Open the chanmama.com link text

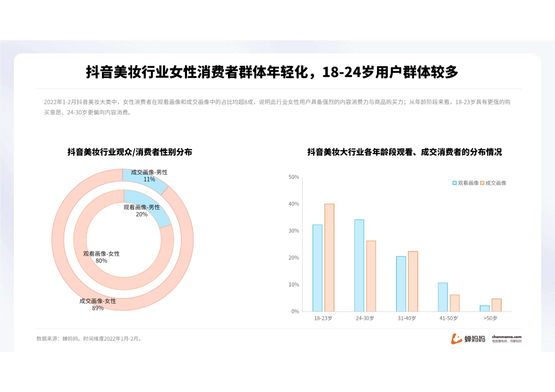click(507, 337)
